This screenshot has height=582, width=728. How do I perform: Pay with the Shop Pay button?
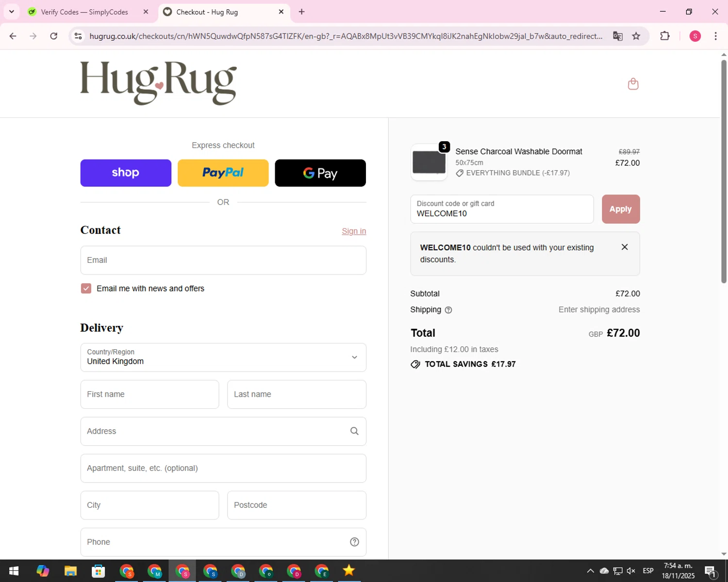tap(126, 173)
